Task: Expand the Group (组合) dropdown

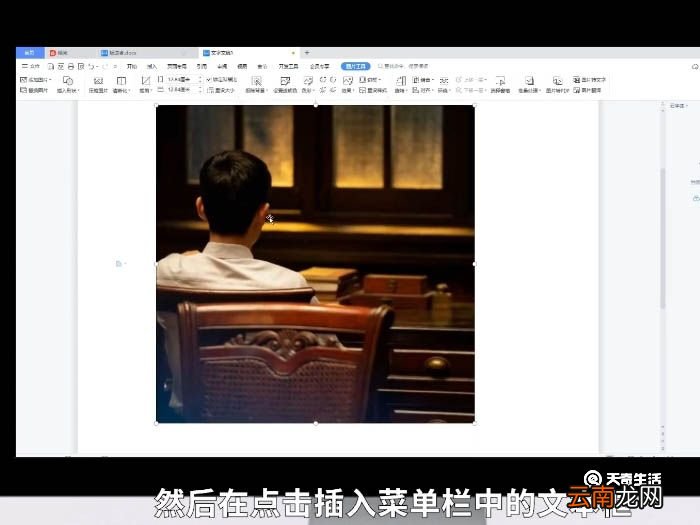Action: [423, 80]
